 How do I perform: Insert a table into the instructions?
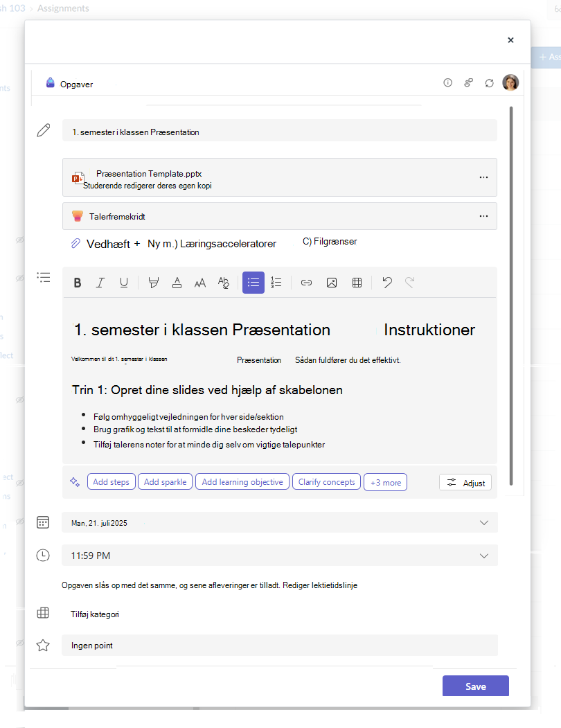coord(357,283)
